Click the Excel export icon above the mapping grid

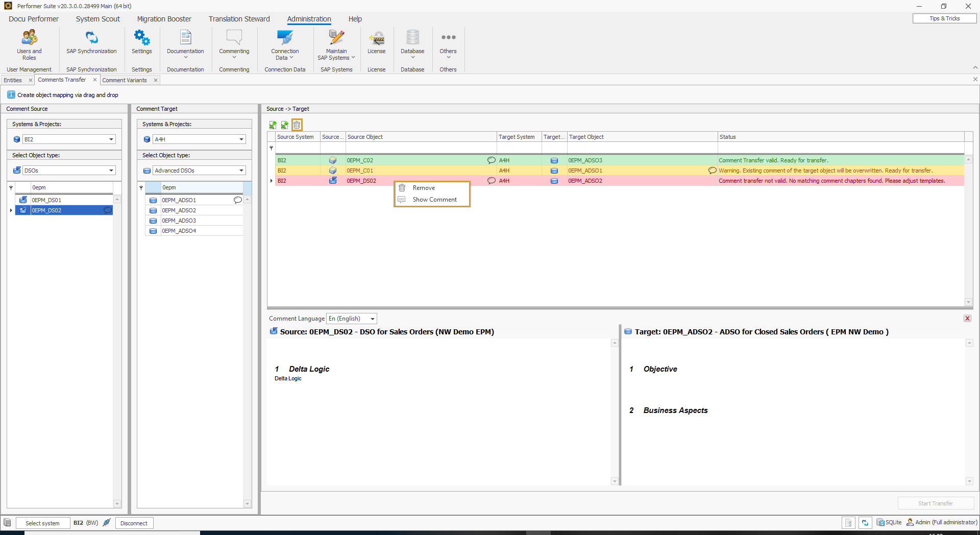(x=284, y=125)
